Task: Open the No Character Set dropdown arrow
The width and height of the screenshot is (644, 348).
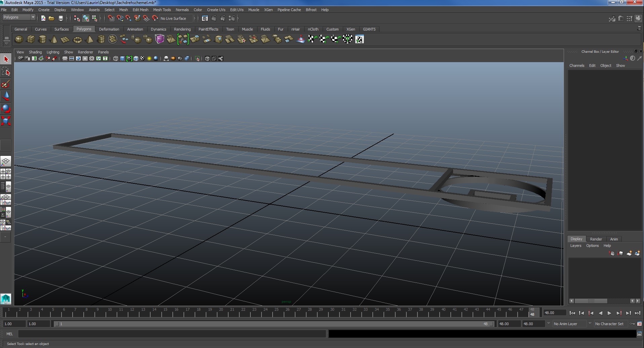Action: tap(590, 323)
